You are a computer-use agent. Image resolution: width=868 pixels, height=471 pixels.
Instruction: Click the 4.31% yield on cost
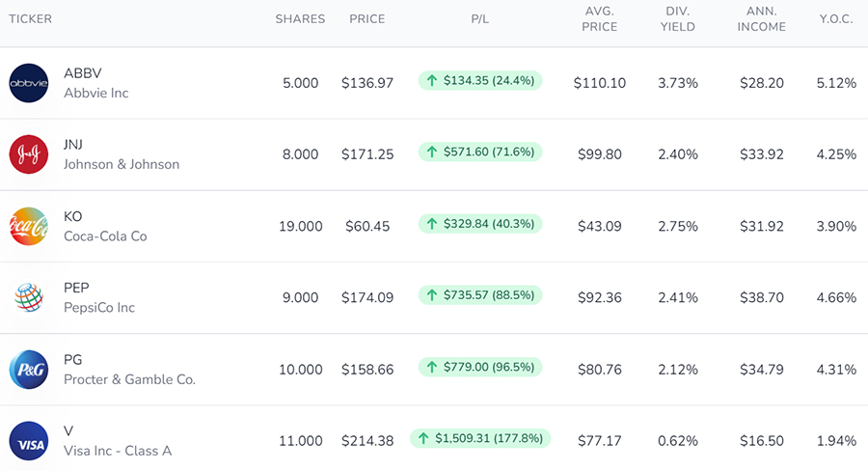pos(836,370)
